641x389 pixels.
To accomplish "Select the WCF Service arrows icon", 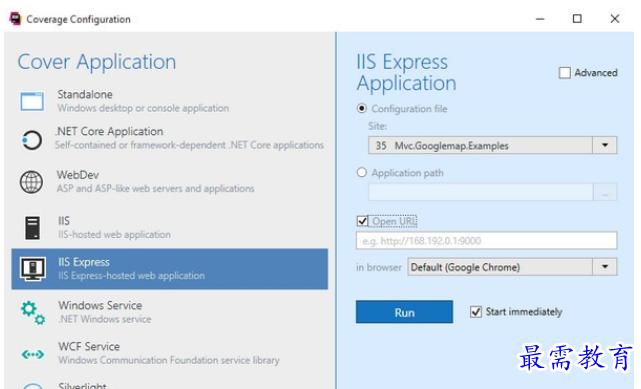I will pyautogui.click(x=33, y=354).
